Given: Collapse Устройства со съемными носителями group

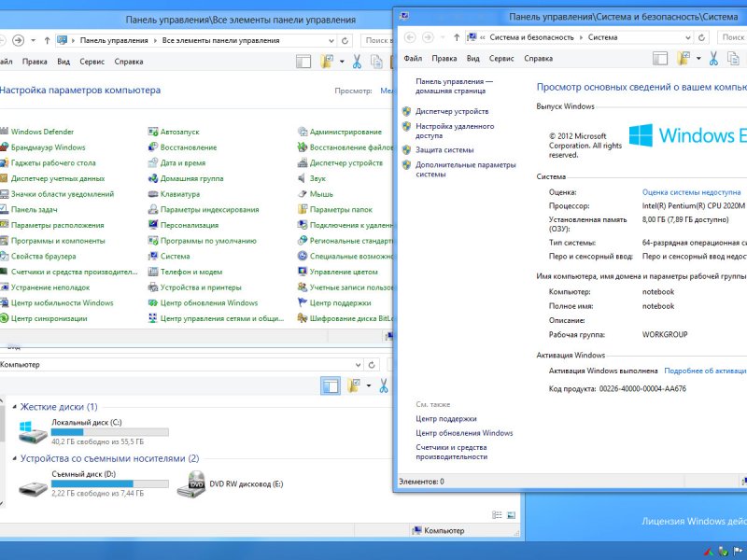Looking at the screenshot, I should coord(15,458).
